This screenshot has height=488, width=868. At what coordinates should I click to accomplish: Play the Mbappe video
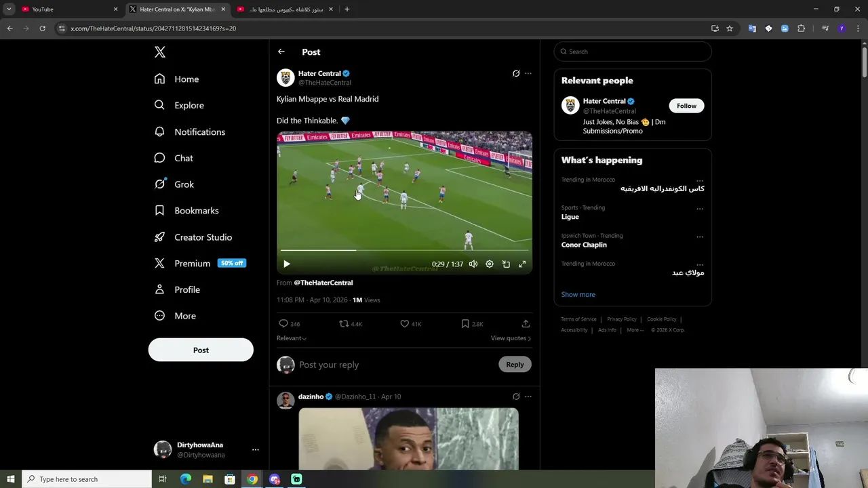(286, 264)
